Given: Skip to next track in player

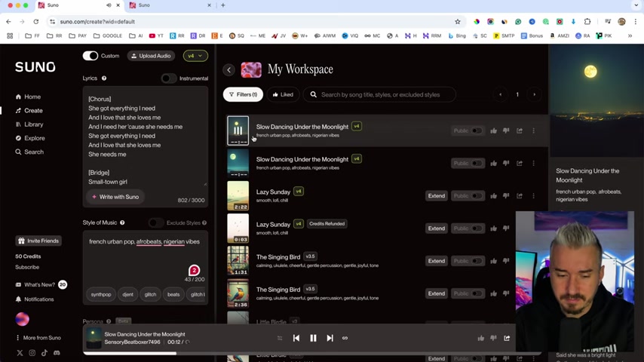Looking at the screenshot, I should click(330, 338).
